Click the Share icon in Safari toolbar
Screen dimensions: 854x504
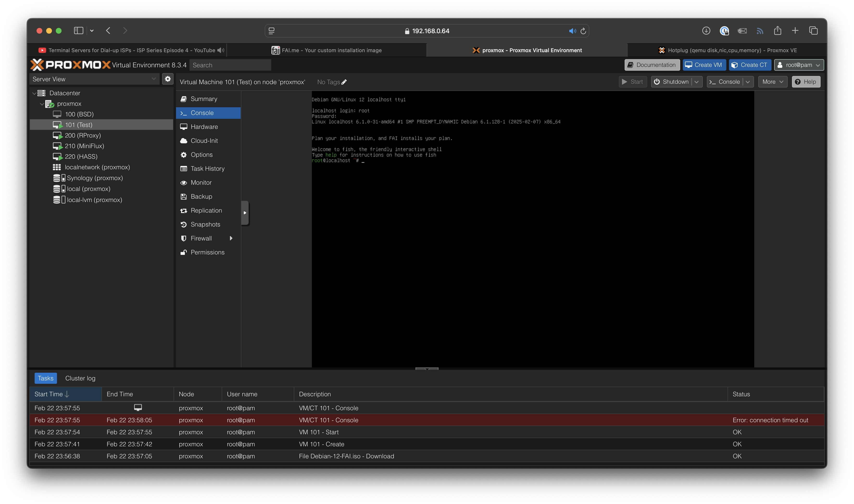pyautogui.click(x=778, y=31)
